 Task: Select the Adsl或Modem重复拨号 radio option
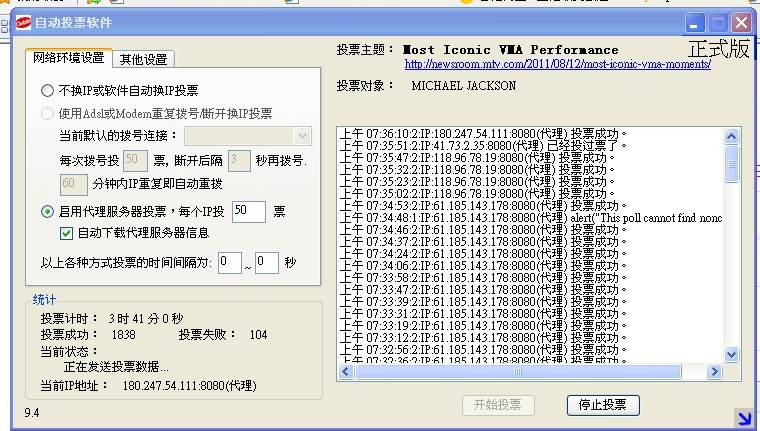[x=48, y=113]
